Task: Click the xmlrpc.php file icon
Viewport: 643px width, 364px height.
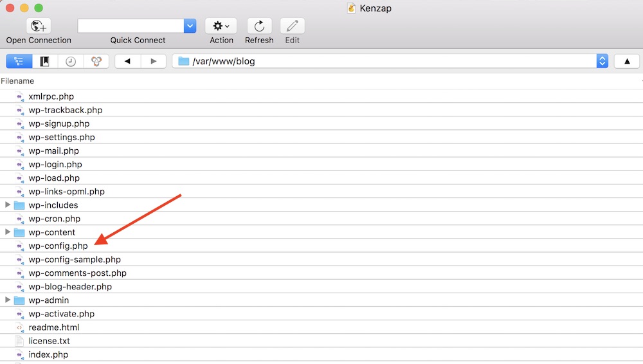Action: 19,97
